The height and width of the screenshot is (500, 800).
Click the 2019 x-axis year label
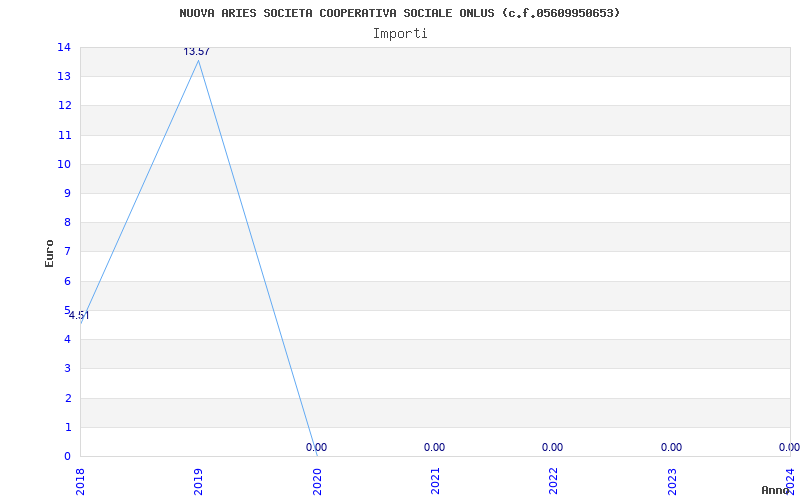198,482
